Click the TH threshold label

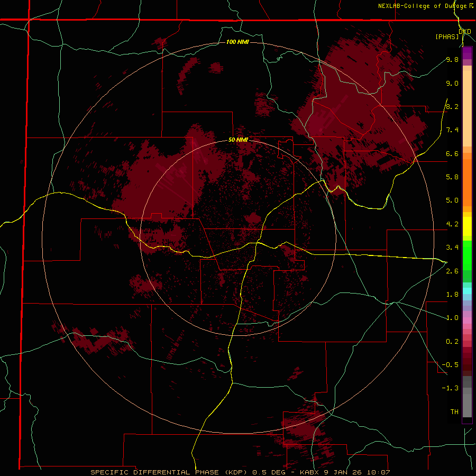[x=454, y=412]
